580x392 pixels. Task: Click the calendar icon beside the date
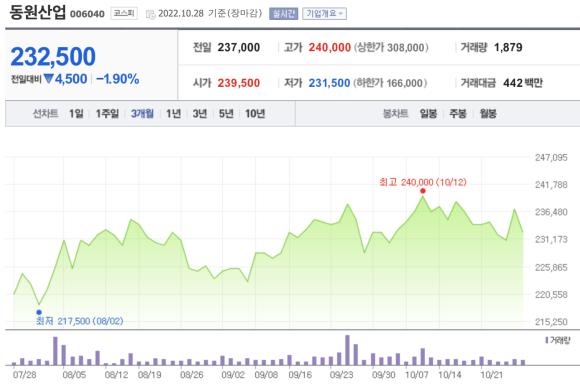(151, 14)
